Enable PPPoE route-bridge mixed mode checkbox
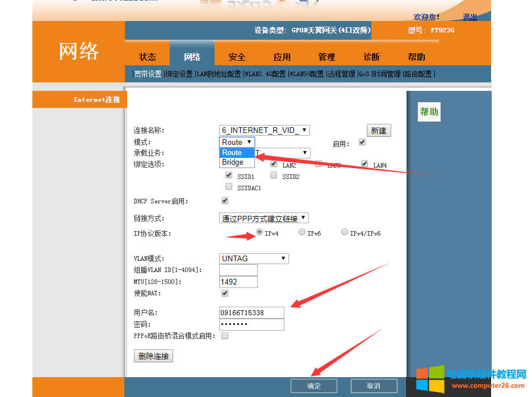The height and width of the screenshot is (397, 532). (225, 336)
